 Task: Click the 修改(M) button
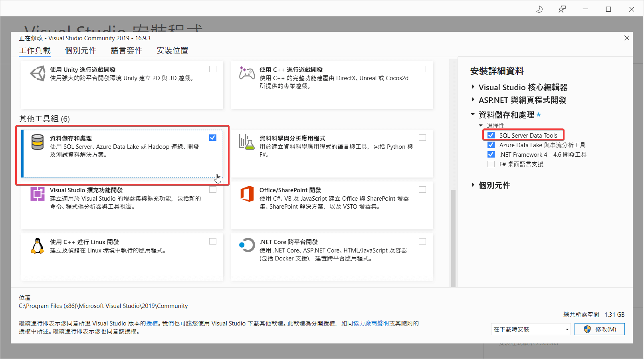(600, 329)
